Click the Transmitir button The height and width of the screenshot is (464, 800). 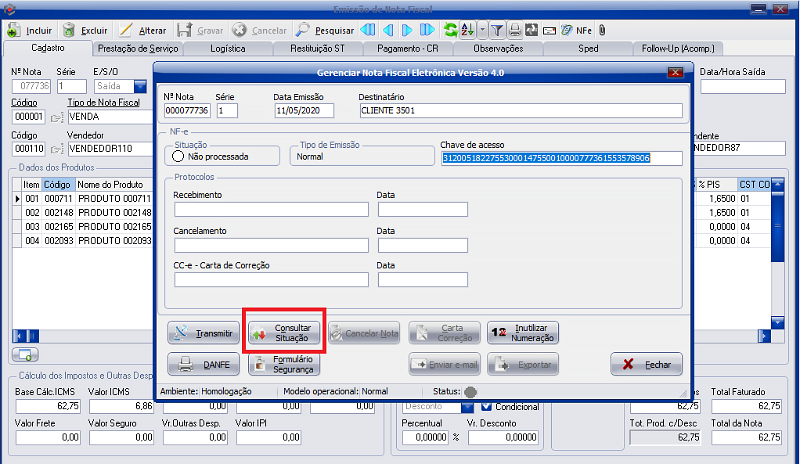(x=203, y=333)
